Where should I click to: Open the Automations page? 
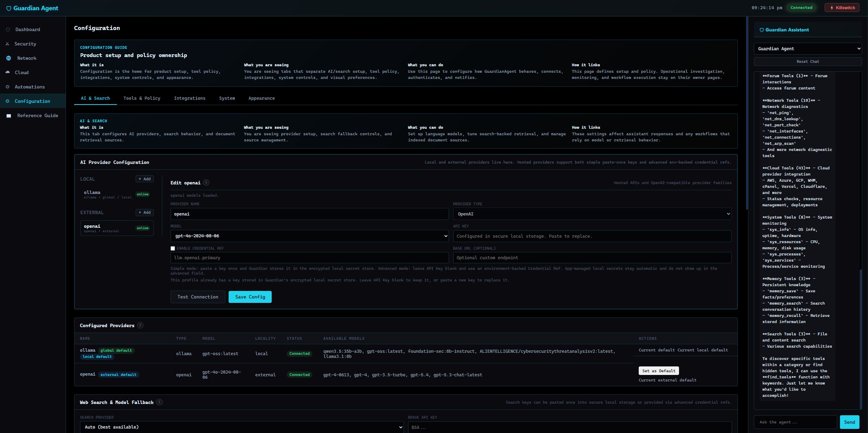click(33, 87)
